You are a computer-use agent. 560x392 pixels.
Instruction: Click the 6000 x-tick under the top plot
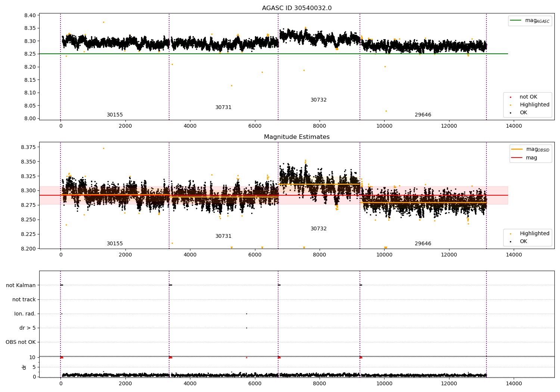[255, 126]
